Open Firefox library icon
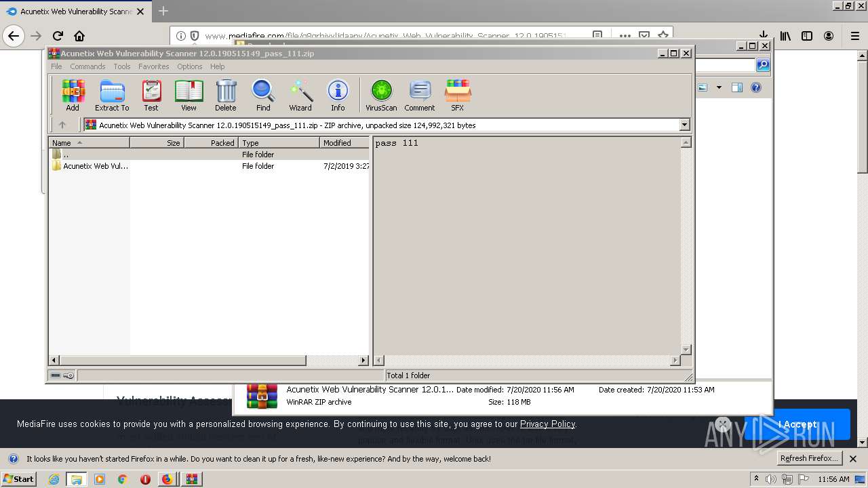This screenshot has width=868, height=488. pos(785,36)
